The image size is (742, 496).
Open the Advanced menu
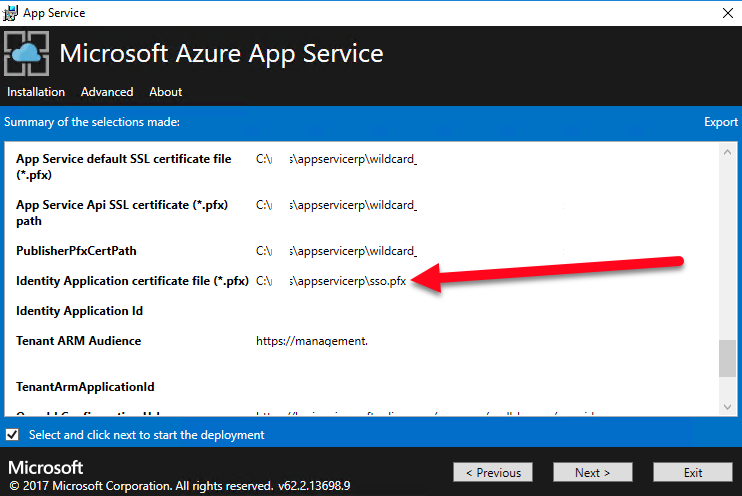click(107, 92)
